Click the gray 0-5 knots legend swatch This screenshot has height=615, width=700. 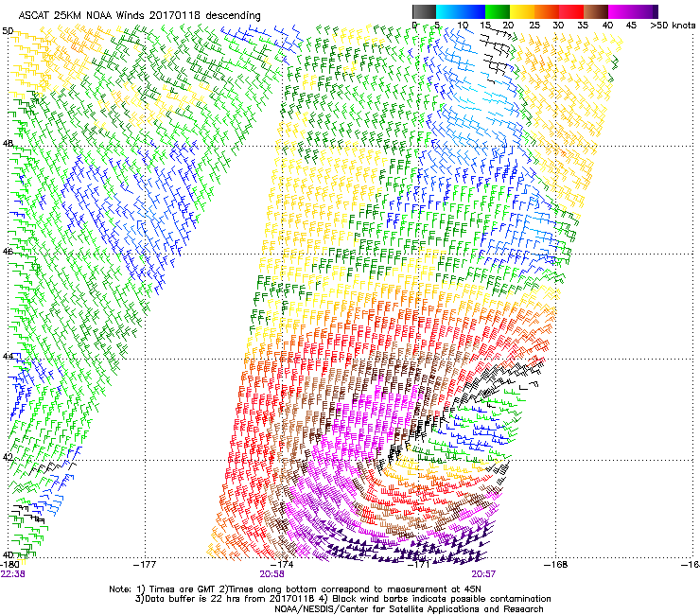click(x=424, y=11)
